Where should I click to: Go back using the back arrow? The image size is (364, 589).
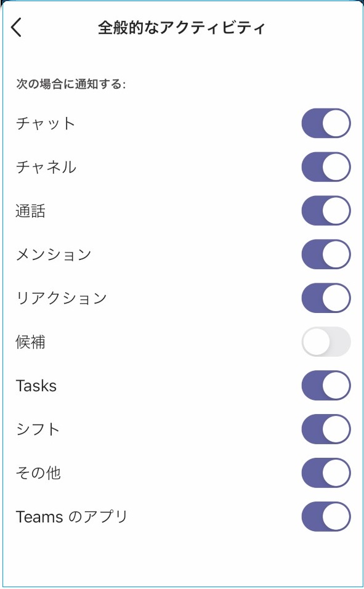pyautogui.click(x=17, y=28)
